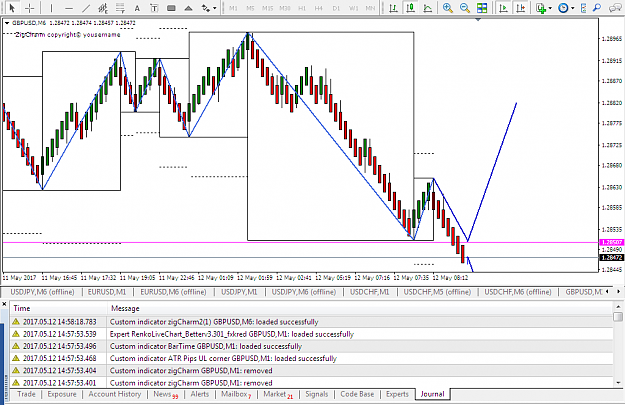Viewport: 625px width, 405px height.
Task: Choose the Text (A) tool
Action: (137, 8)
